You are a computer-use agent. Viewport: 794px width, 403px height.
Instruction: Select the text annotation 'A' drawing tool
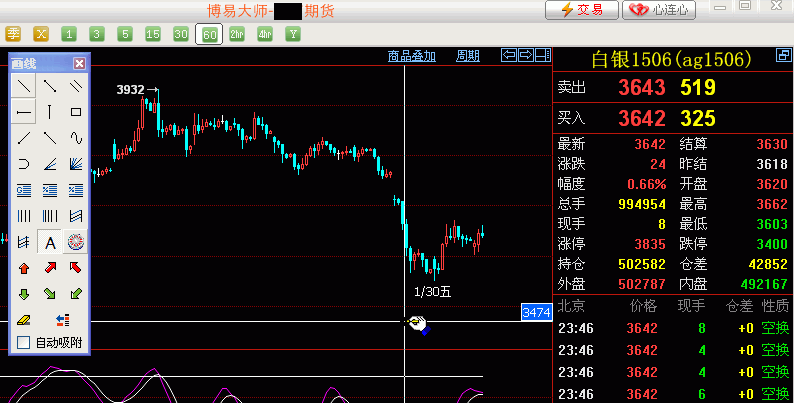pyautogui.click(x=49, y=242)
